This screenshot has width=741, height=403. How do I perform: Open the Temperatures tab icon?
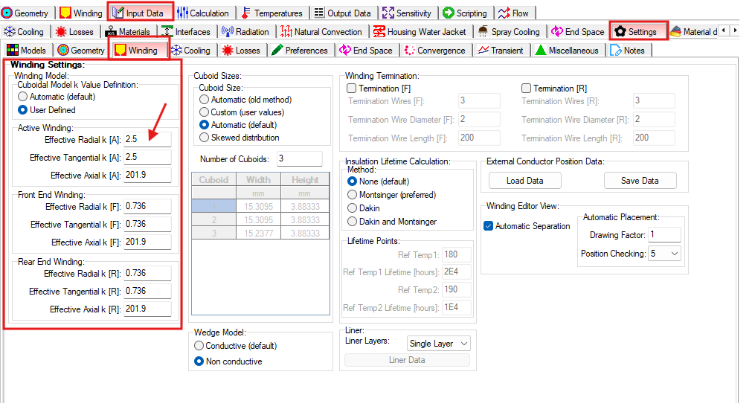(250, 13)
